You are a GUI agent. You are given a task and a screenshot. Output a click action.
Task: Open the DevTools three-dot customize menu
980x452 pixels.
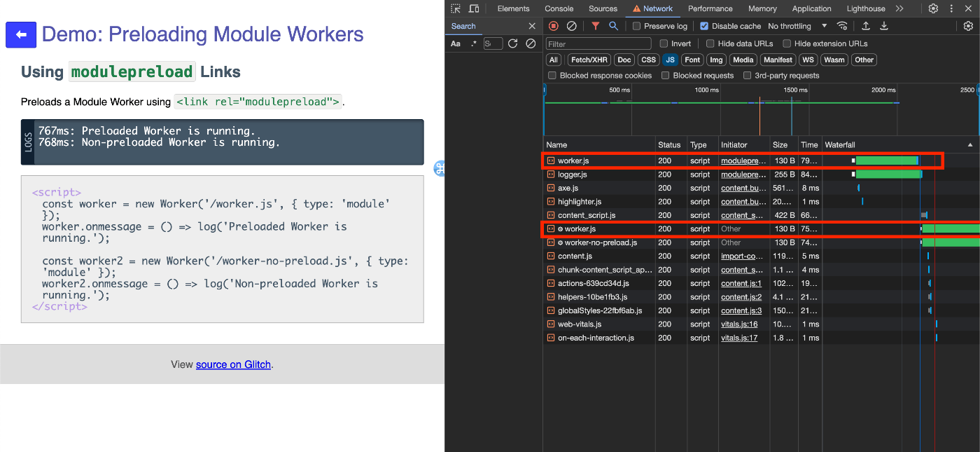[952, 8]
